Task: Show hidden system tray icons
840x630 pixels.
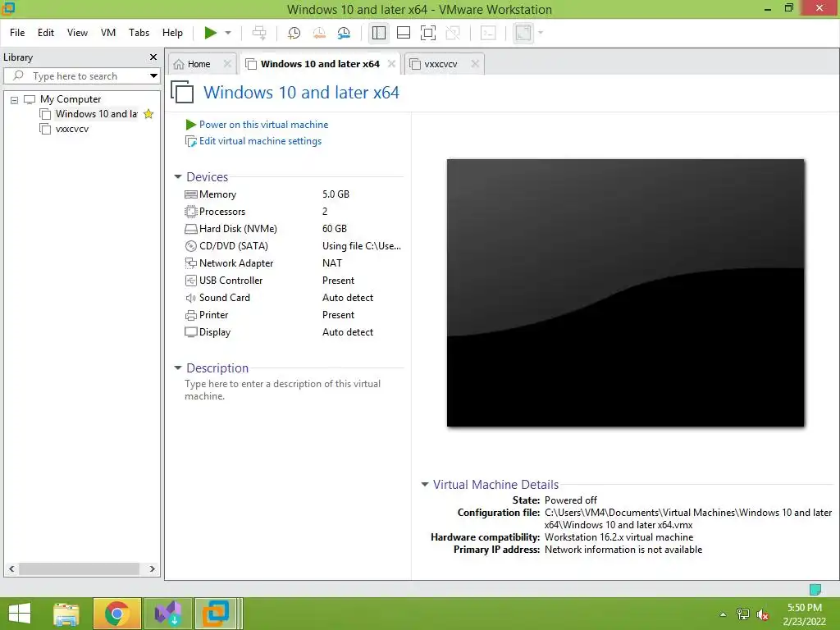Action: 724,614
